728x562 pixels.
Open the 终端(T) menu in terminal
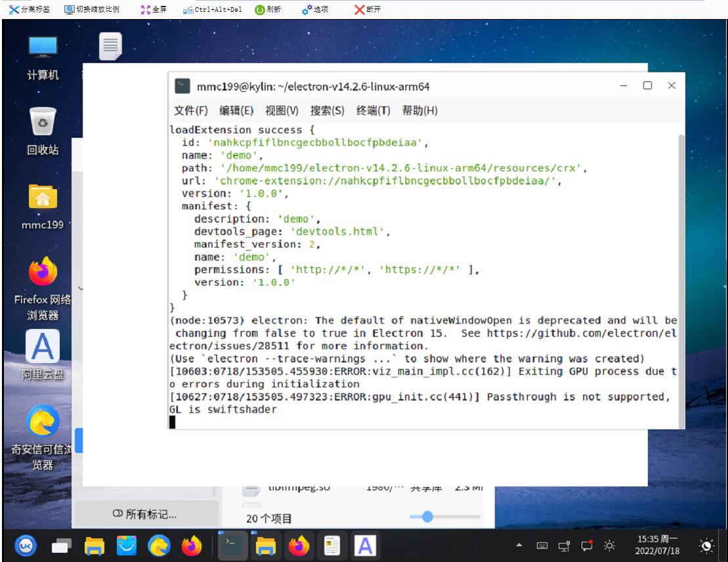tap(373, 110)
